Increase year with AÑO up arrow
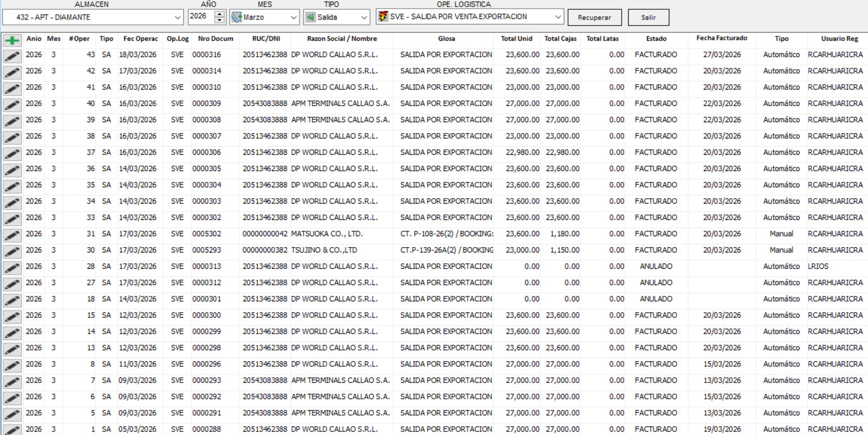The width and height of the screenshot is (868, 435). click(219, 14)
